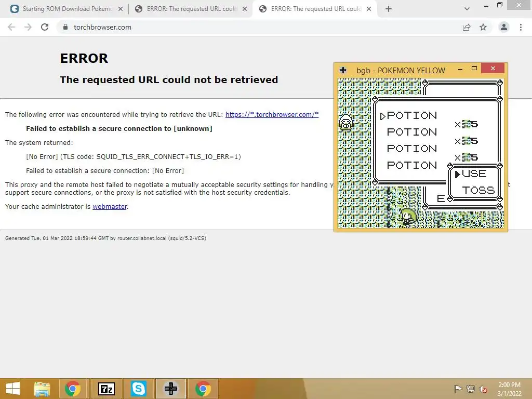Open the torchbrowser.com URL link
The image size is (532, 399).
coord(272,114)
